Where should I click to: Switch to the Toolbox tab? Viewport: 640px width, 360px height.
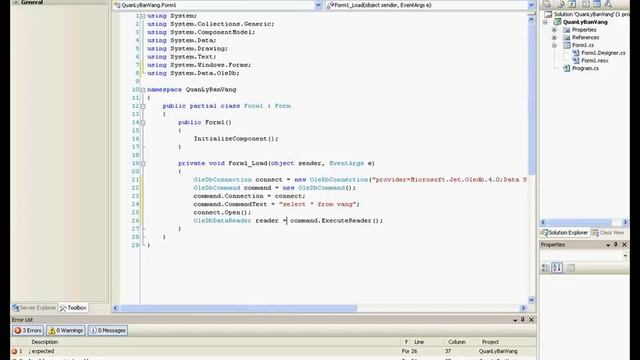coord(73,308)
